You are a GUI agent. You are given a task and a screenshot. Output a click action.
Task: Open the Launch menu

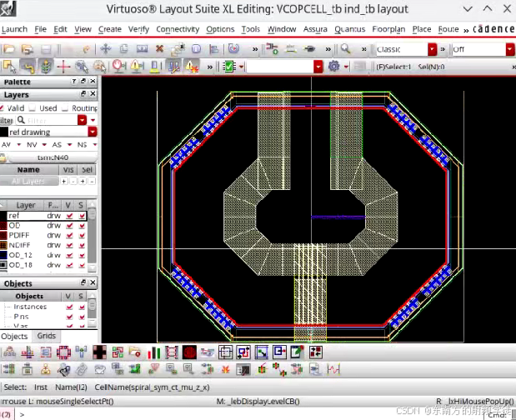14,29
